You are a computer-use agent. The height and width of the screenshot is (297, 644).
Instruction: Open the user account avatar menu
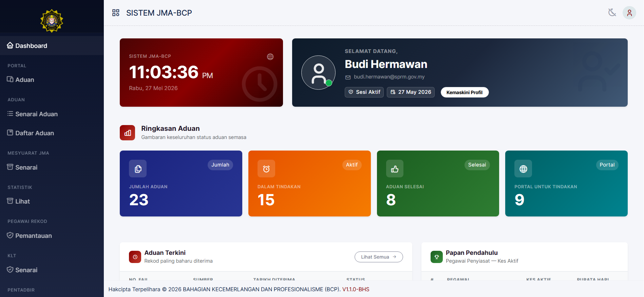[x=629, y=13]
